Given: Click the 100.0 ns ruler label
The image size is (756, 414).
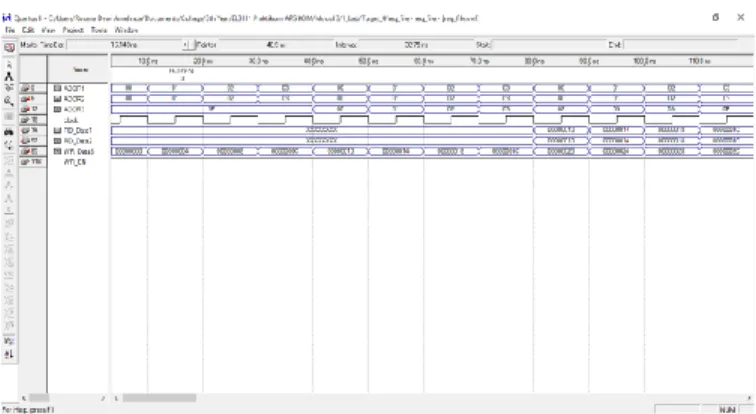Looking at the screenshot, I should click(x=644, y=61).
